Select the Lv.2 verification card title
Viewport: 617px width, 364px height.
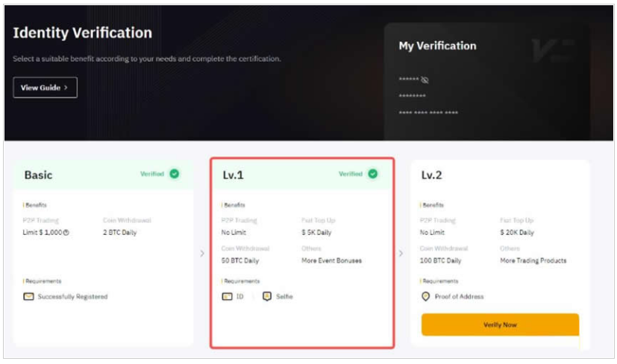tap(433, 175)
